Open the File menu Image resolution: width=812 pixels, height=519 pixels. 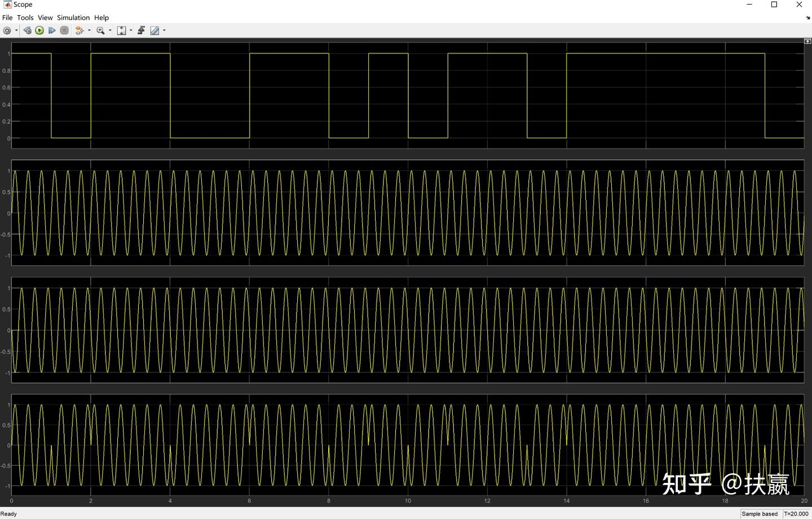(x=7, y=17)
